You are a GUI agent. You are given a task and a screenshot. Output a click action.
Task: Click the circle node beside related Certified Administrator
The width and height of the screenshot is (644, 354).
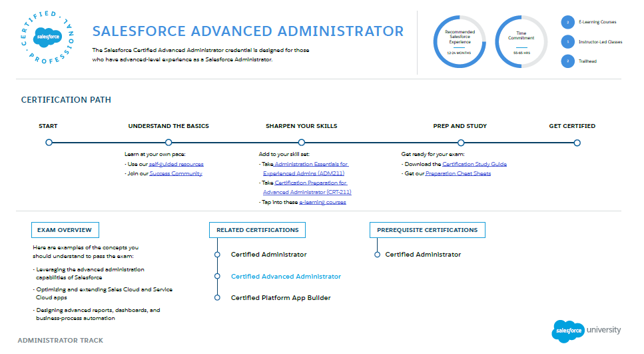tap(217, 255)
